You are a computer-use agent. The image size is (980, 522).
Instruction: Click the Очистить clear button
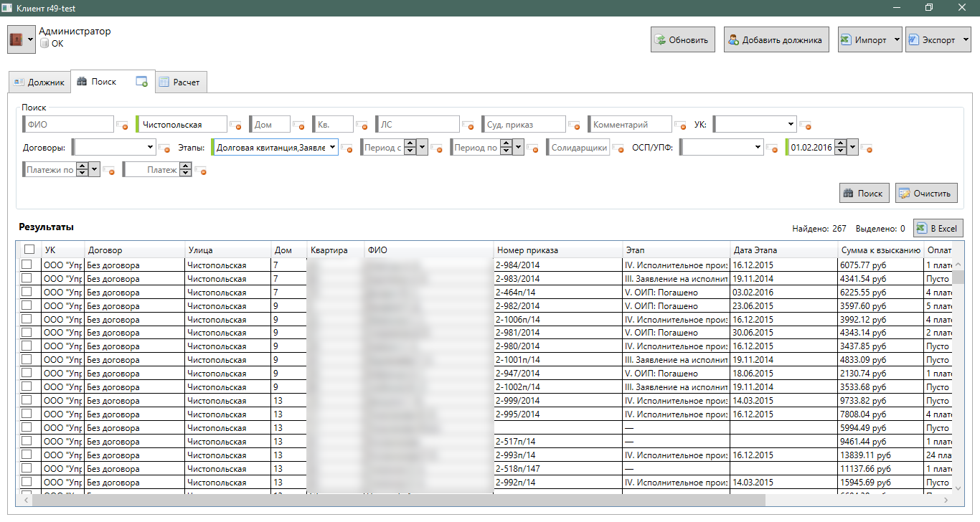926,193
